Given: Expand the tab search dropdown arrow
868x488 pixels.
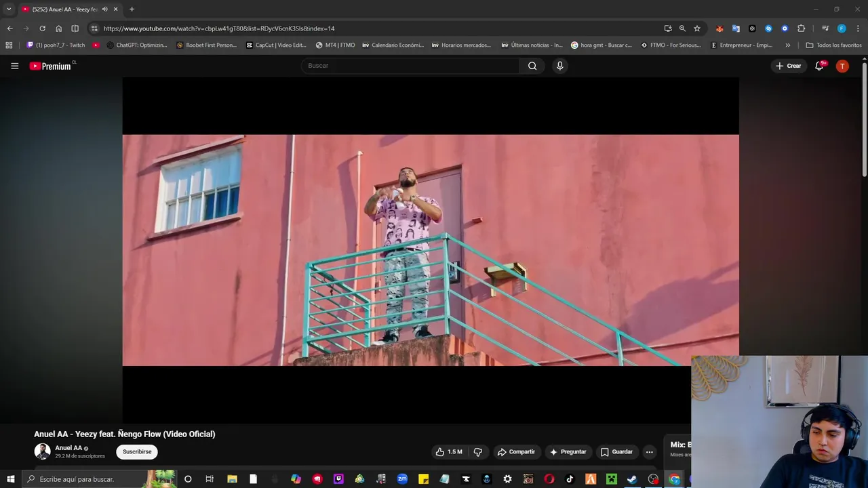Looking at the screenshot, I should [x=9, y=9].
